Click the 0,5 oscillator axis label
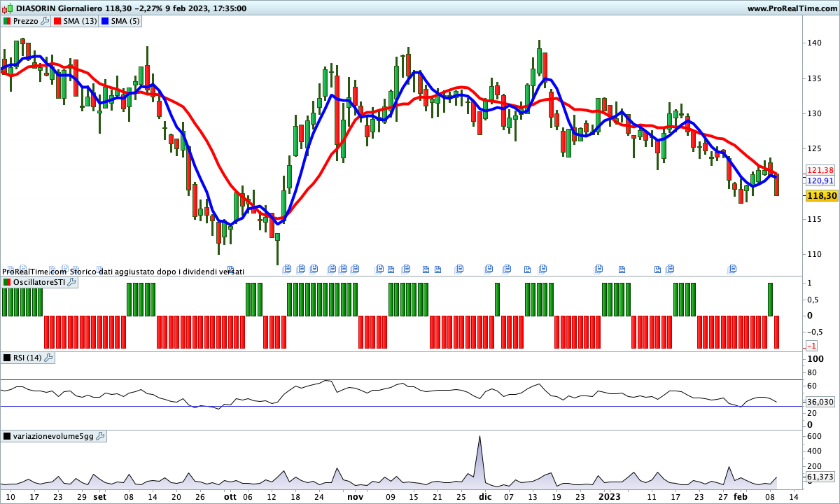The height and width of the screenshot is (504, 840). coord(813,300)
